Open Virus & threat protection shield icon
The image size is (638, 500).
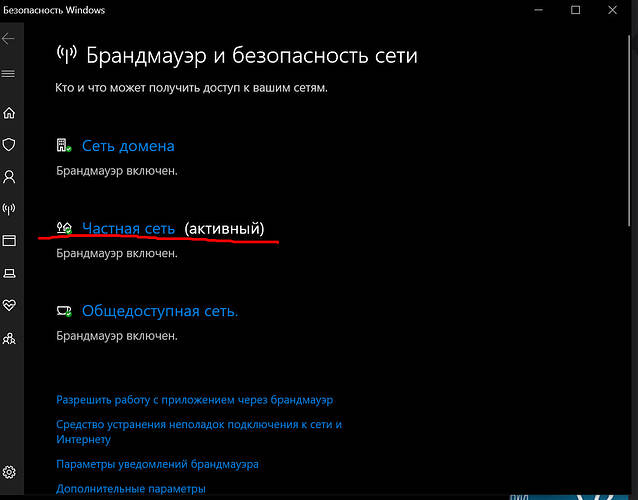coord(9,144)
